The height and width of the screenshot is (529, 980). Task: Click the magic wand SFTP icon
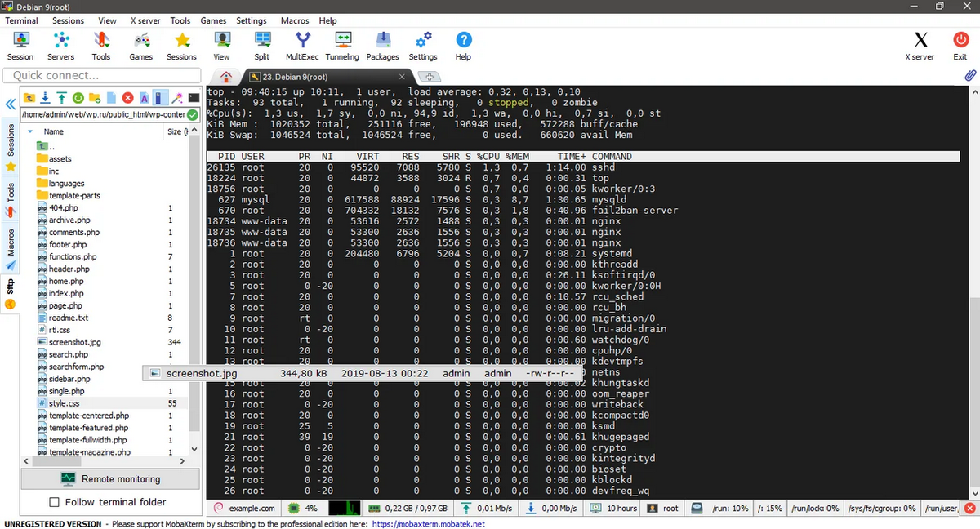click(177, 97)
